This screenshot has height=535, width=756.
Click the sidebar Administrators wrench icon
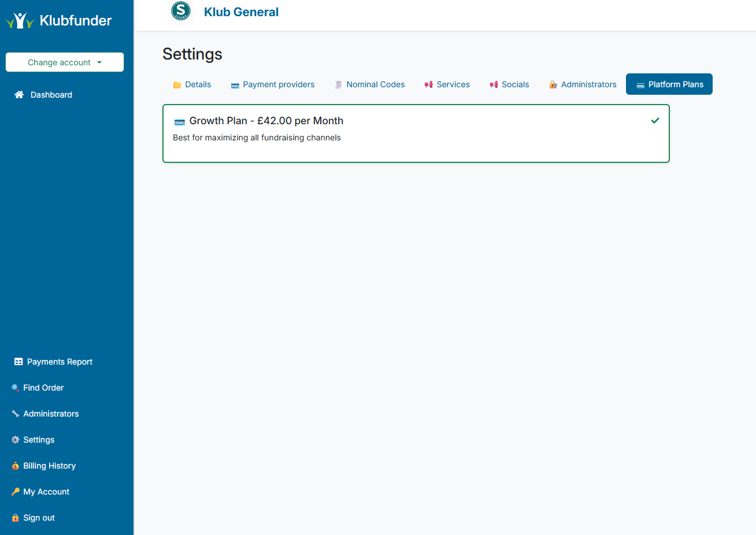coord(16,414)
